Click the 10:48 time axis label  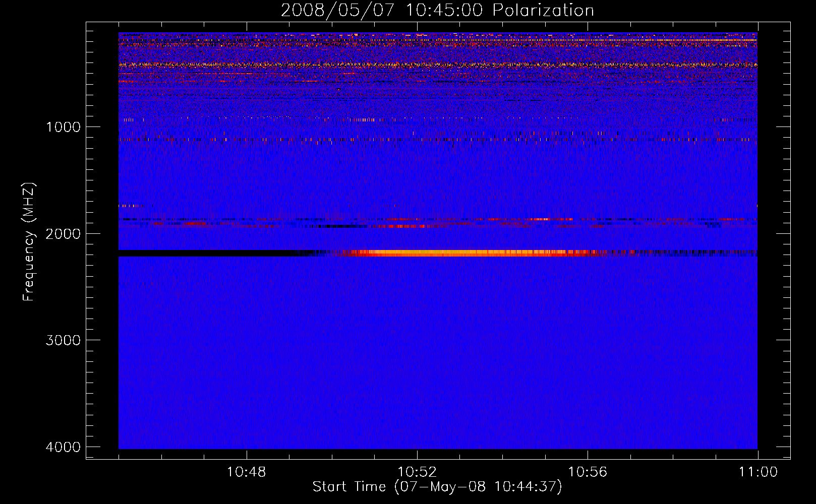pos(246,472)
